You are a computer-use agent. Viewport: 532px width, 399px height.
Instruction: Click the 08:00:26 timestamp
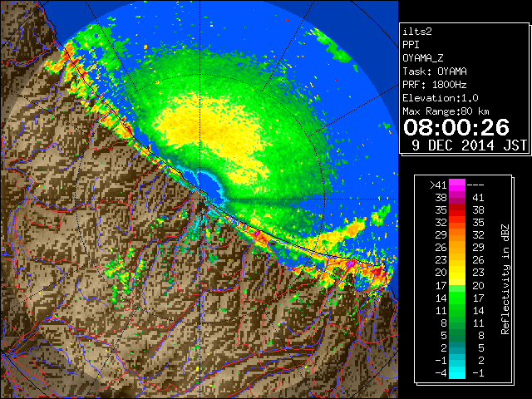click(456, 127)
